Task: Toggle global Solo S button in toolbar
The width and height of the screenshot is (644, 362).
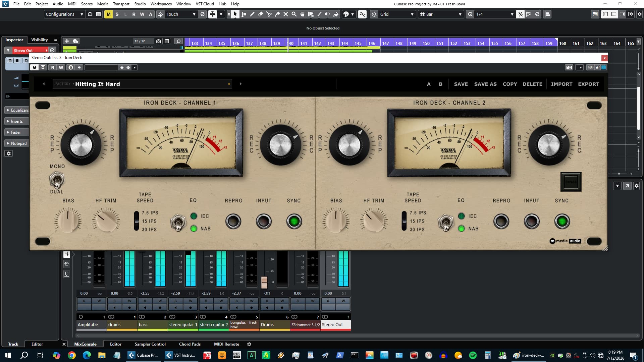Action: coord(117,14)
